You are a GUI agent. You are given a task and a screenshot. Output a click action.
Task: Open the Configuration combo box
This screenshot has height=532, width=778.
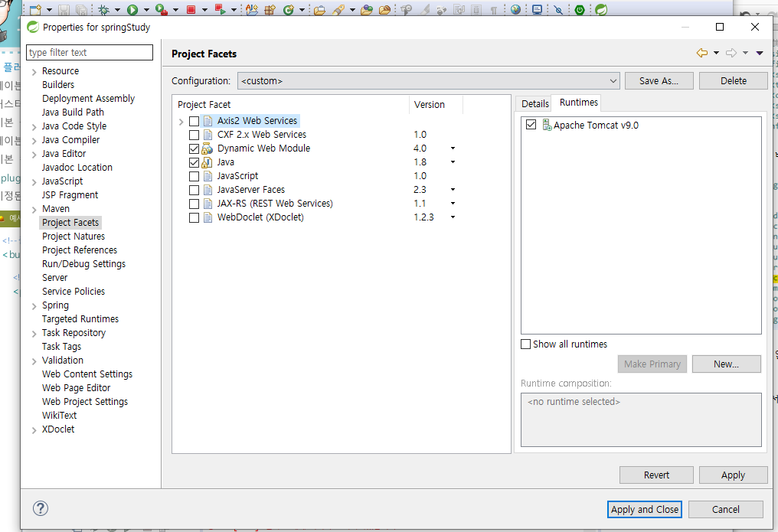pyautogui.click(x=429, y=81)
